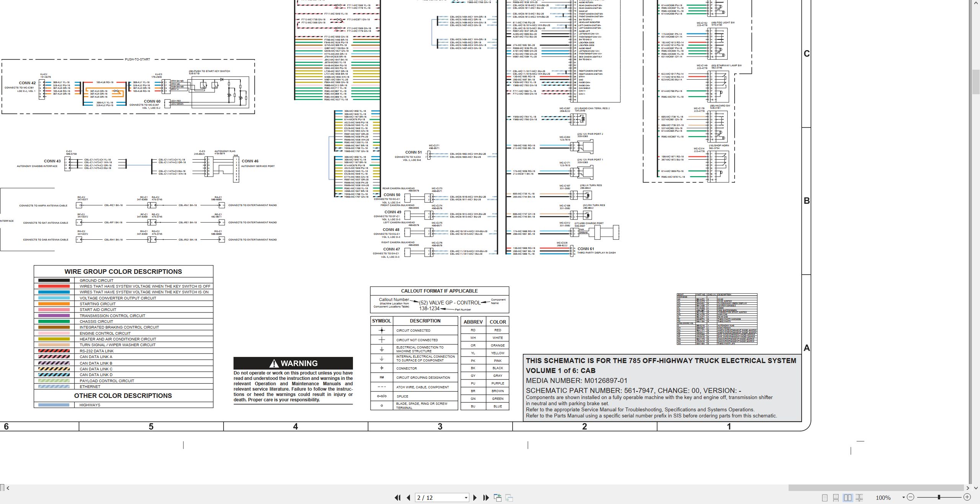Click the CONN 42 label

coord(28,83)
